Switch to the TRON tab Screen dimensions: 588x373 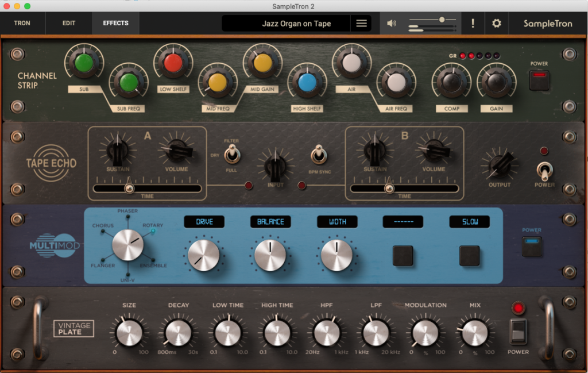coord(22,24)
